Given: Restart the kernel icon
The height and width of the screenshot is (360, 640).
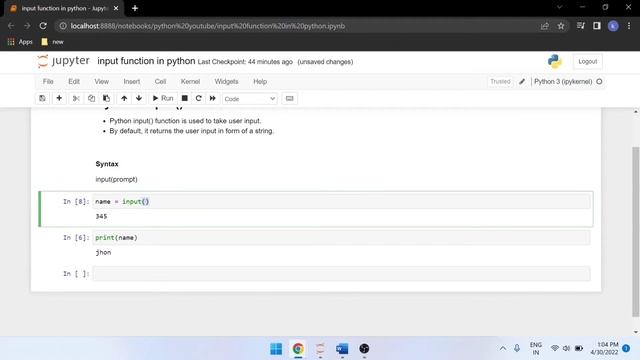Looking at the screenshot, I should pos(199,98).
